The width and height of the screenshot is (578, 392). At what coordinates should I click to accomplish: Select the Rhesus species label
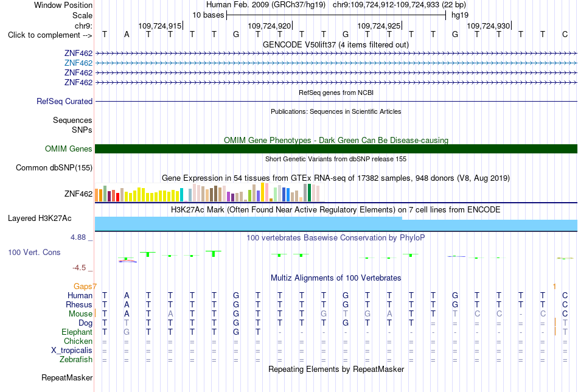tap(79, 304)
